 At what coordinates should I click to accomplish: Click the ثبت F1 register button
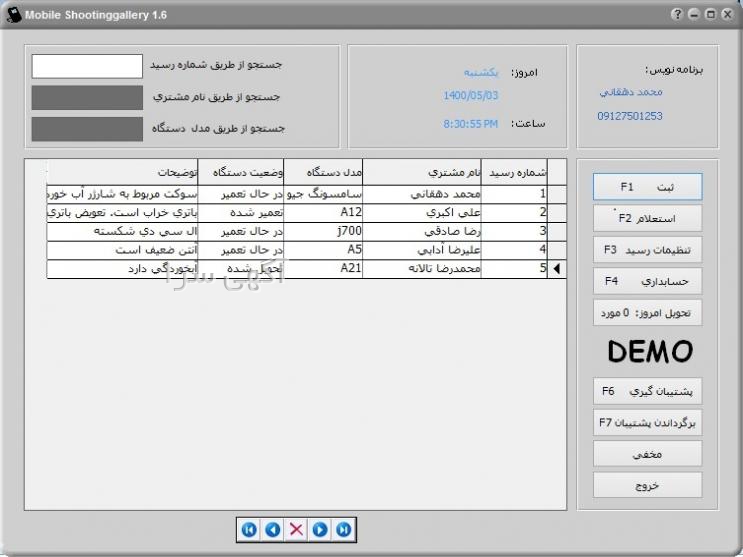click(647, 187)
